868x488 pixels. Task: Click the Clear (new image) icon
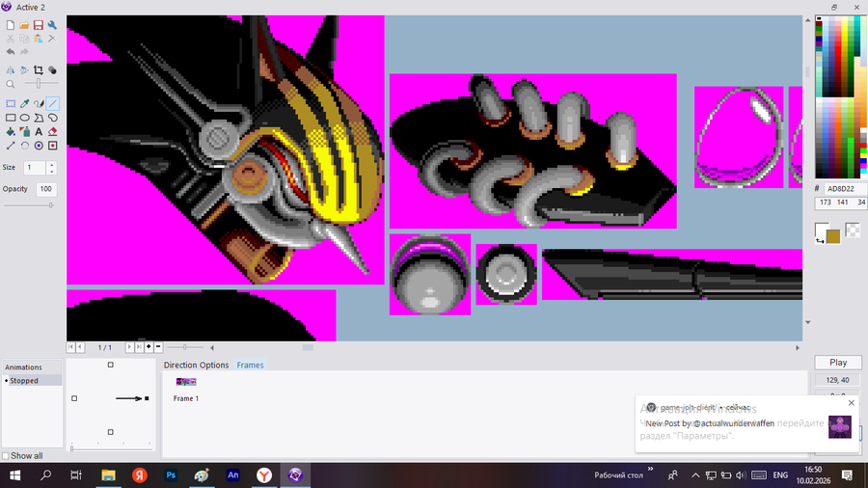tap(11, 25)
